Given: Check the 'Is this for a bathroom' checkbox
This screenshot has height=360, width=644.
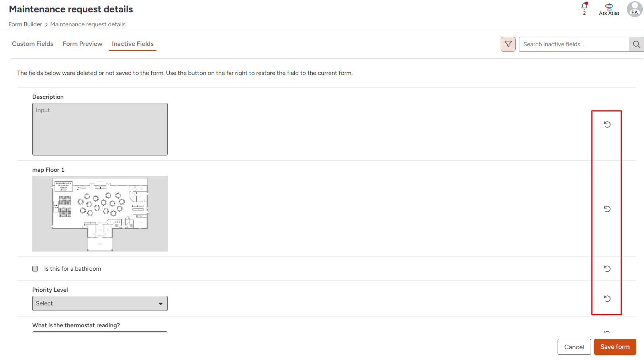Looking at the screenshot, I should point(35,269).
